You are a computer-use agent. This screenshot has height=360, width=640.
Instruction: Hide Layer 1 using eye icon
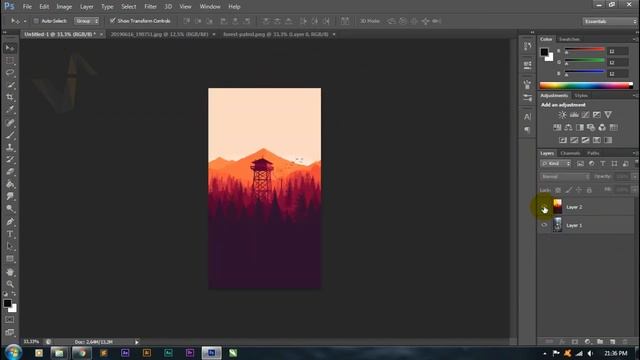(x=544, y=225)
